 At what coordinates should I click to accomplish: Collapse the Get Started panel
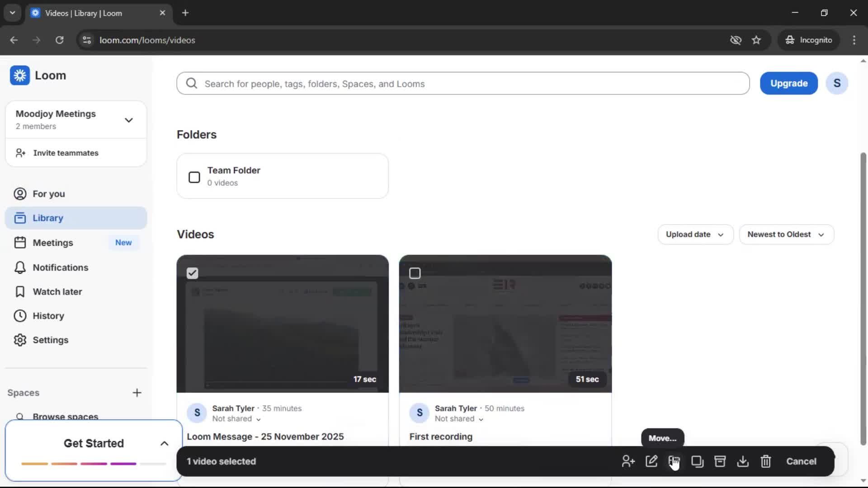(x=164, y=443)
